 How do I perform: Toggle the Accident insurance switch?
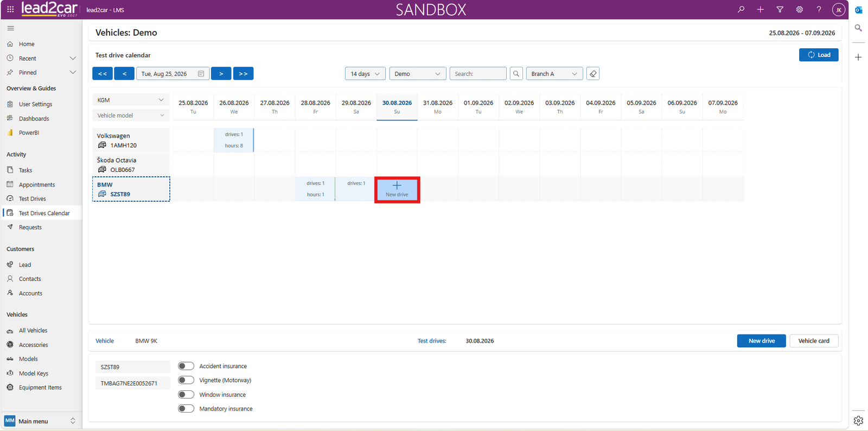click(186, 366)
